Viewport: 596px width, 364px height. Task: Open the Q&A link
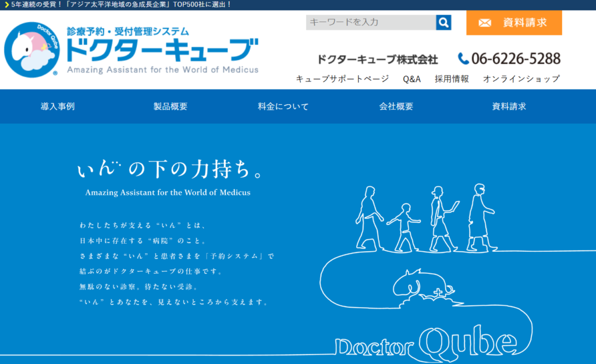pyautogui.click(x=411, y=79)
